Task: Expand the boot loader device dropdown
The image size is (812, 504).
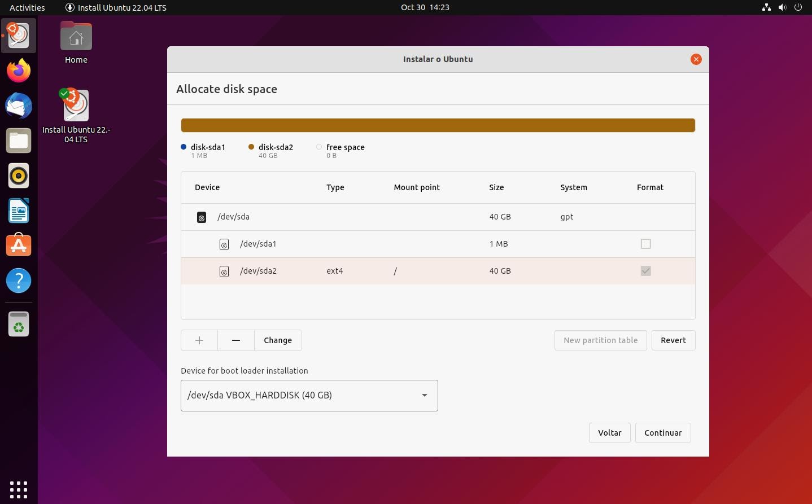Action: point(309,396)
